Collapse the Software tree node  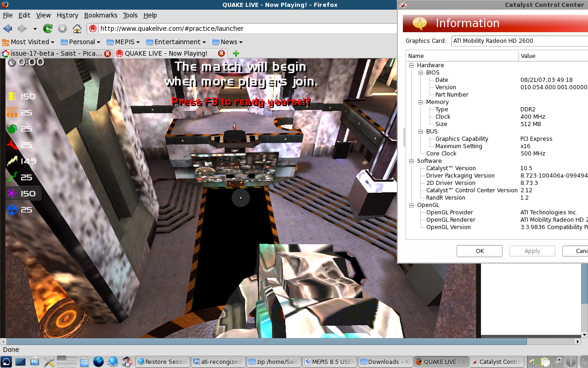coord(412,161)
